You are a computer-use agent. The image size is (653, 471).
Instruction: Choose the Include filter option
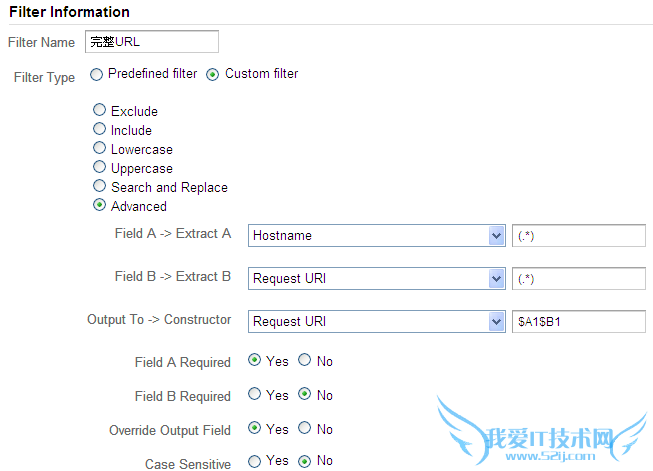click(99, 129)
